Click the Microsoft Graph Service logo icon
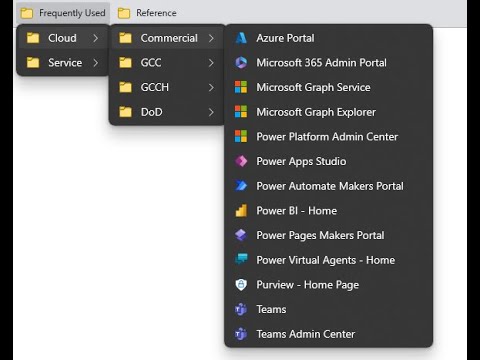Viewport: 480px width, 360px height. pos(241,87)
